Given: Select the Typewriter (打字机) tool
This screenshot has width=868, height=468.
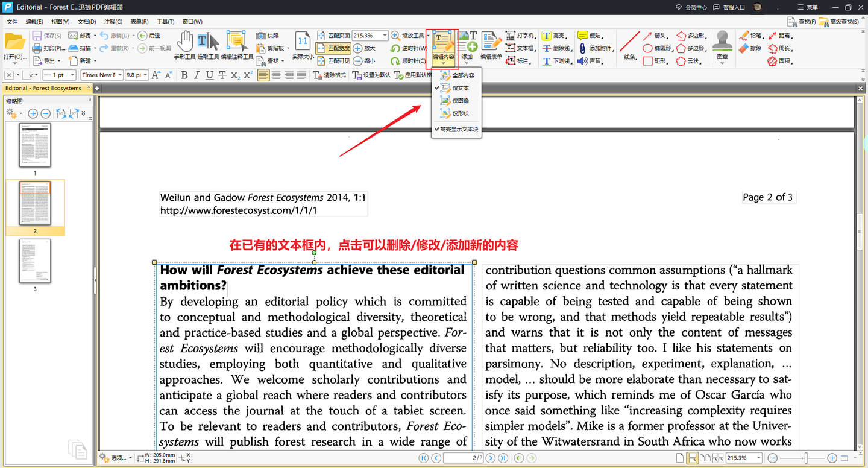Looking at the screenshot, I should (520, 36).
